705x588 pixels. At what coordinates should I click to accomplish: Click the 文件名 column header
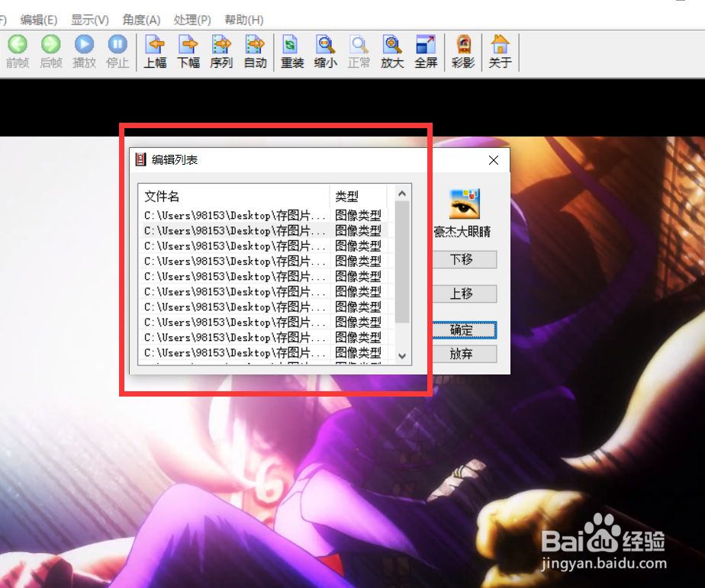(x=233, y=196)
